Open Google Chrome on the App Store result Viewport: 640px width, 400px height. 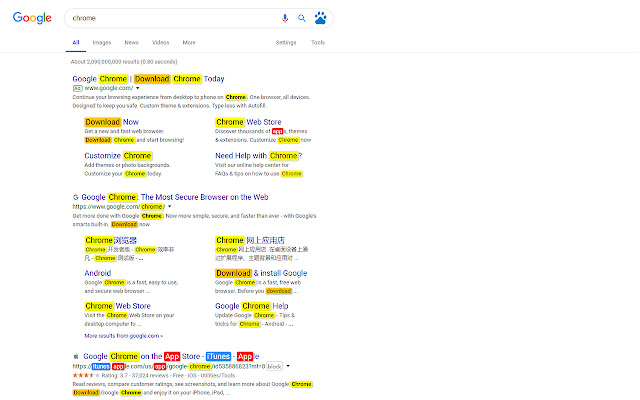[171, 356]
